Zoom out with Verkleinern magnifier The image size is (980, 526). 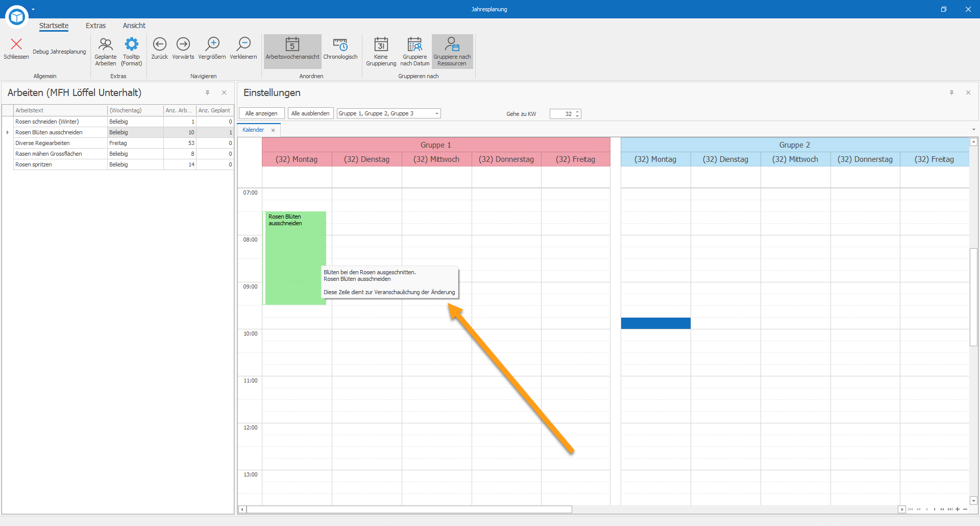point(243,49)
